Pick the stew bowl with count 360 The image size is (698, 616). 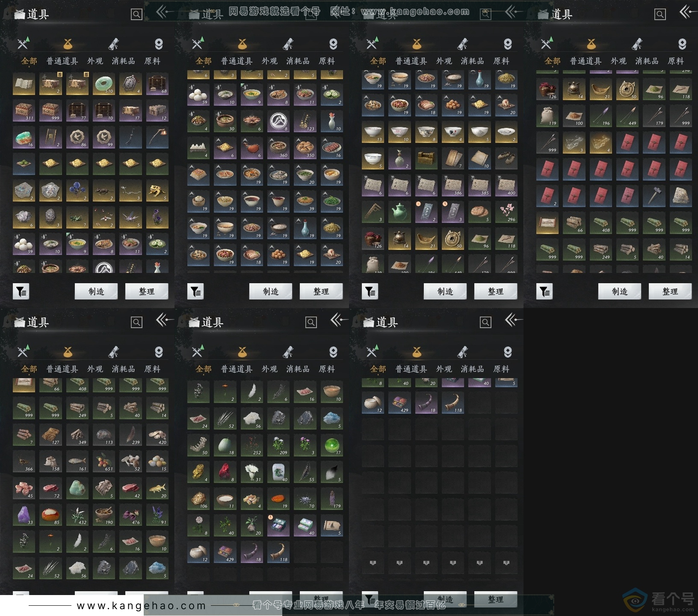(278, 148)
